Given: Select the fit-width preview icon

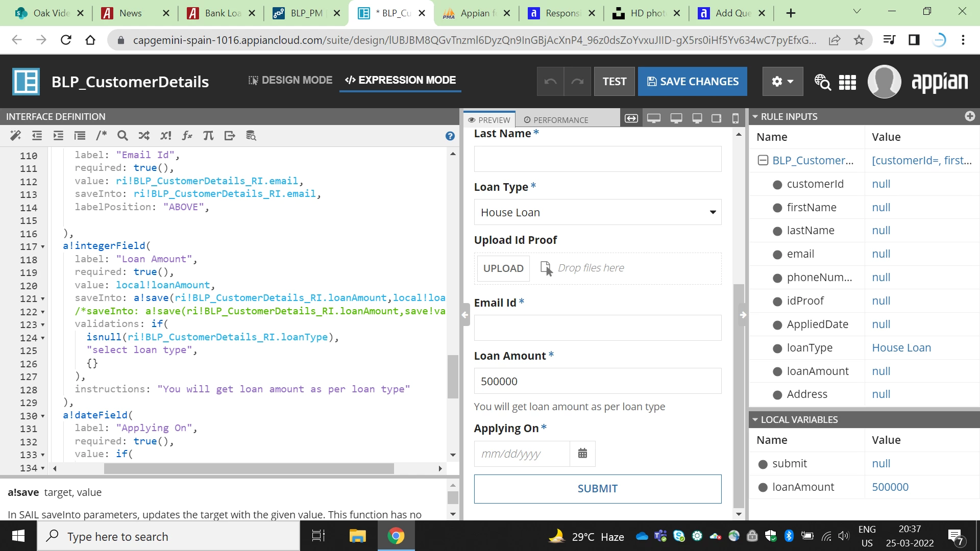Looking at the screenshot, I should tap(631, 118).
